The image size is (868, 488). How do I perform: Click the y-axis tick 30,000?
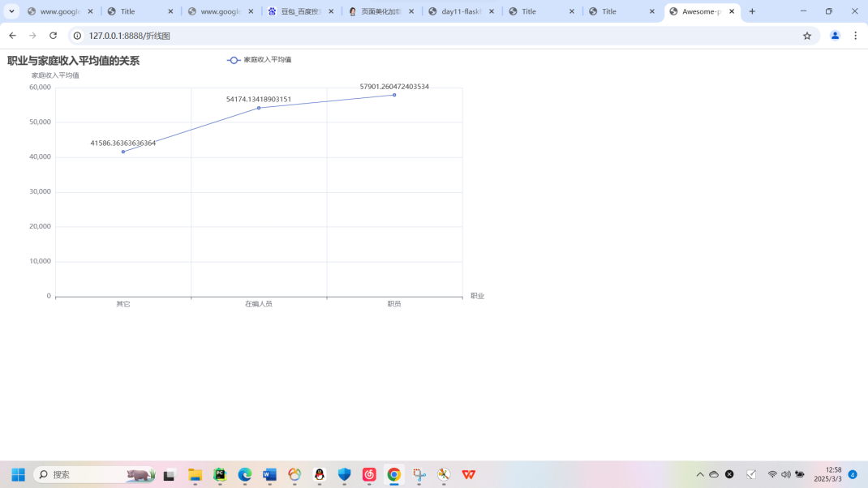point(40,191)
